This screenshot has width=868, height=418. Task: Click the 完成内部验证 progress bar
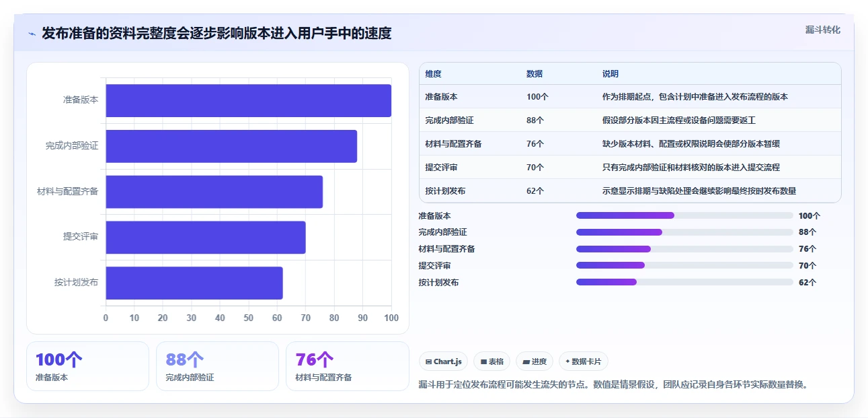click(x=684, y=232)
